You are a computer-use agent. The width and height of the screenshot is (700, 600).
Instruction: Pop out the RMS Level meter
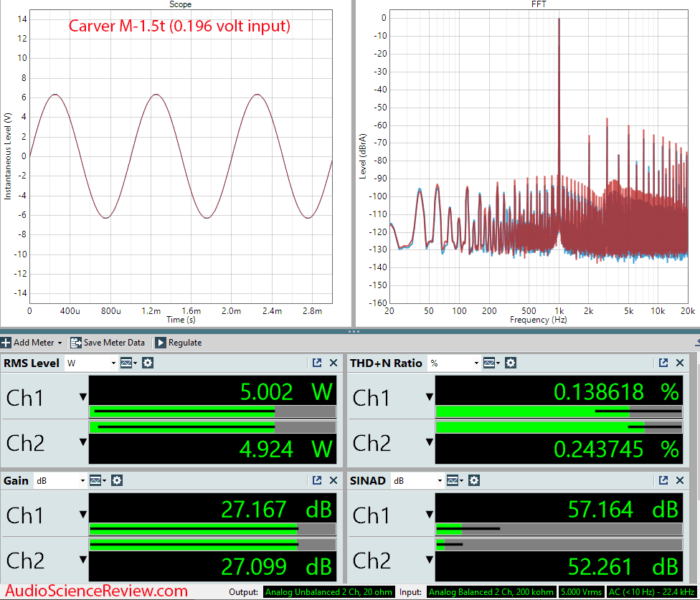tap(317, 363)
